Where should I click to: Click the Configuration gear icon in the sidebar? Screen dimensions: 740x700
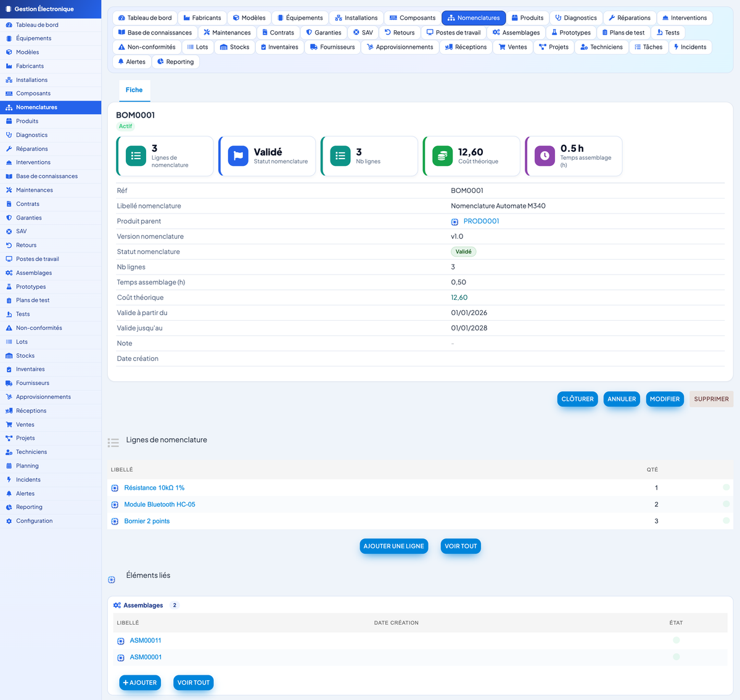click(x=9, y=521)
